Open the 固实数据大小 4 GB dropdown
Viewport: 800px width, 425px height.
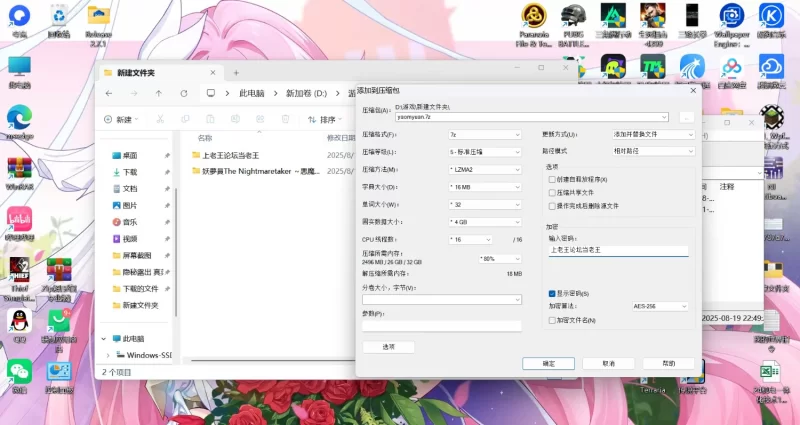[485, 222]
